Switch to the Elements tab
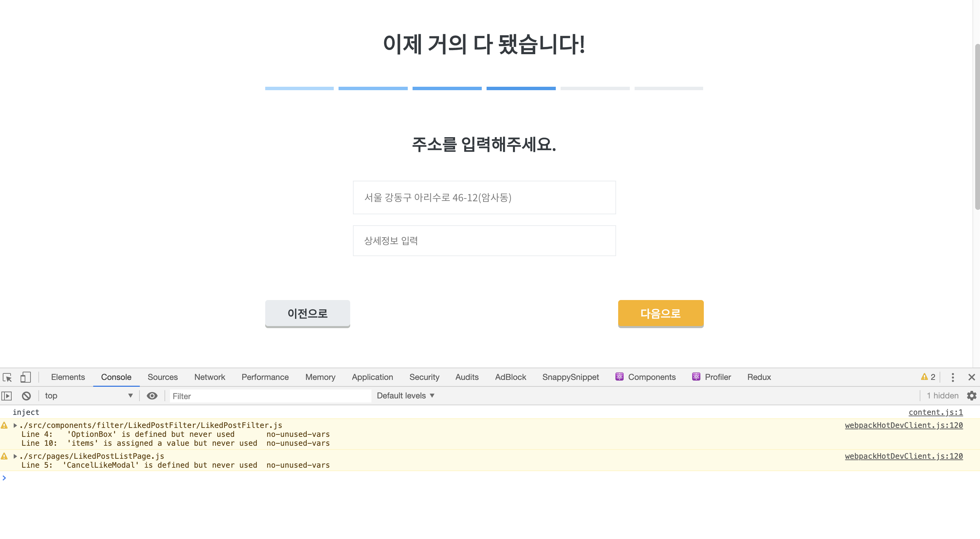The width and height of the screenshot is (980, 539). coord(68,377)
